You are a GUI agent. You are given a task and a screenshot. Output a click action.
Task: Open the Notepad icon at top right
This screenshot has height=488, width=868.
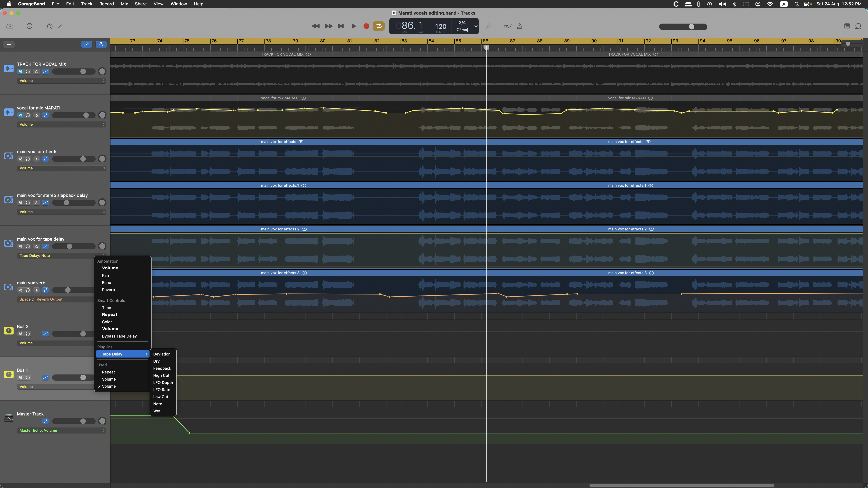[x=847, y=26]
